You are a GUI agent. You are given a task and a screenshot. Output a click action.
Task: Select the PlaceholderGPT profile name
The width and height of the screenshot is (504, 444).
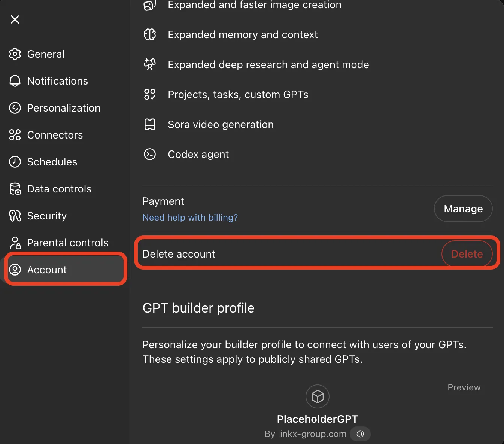click(317, 419)
